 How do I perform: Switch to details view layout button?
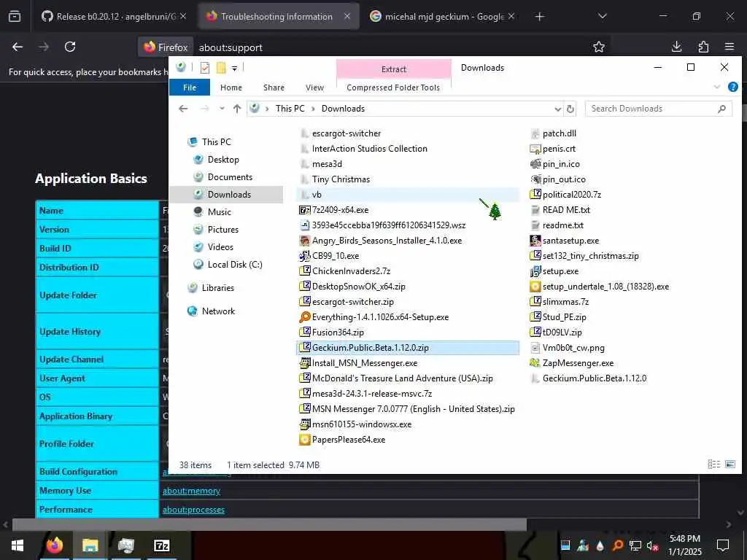click(713, 464)
